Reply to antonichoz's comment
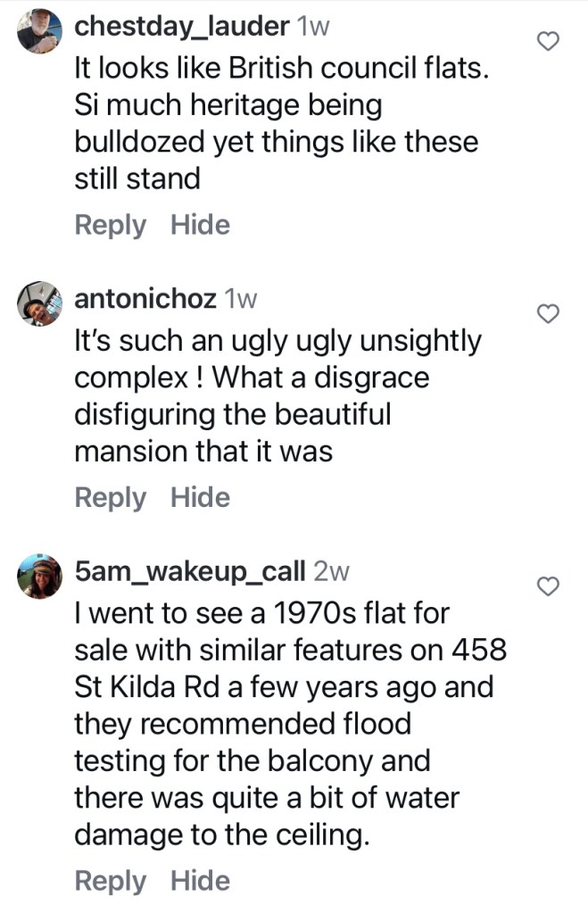 (x=110, y=497)
